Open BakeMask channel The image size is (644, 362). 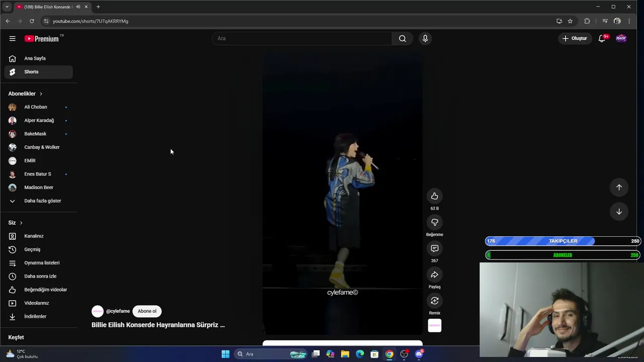pyautogui.click(x=39, y=134)
